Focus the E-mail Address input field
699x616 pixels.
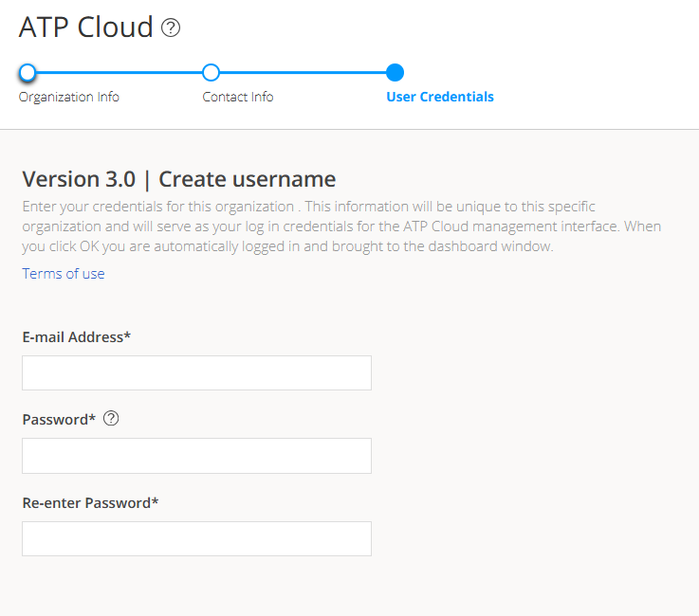coord(196,373)
